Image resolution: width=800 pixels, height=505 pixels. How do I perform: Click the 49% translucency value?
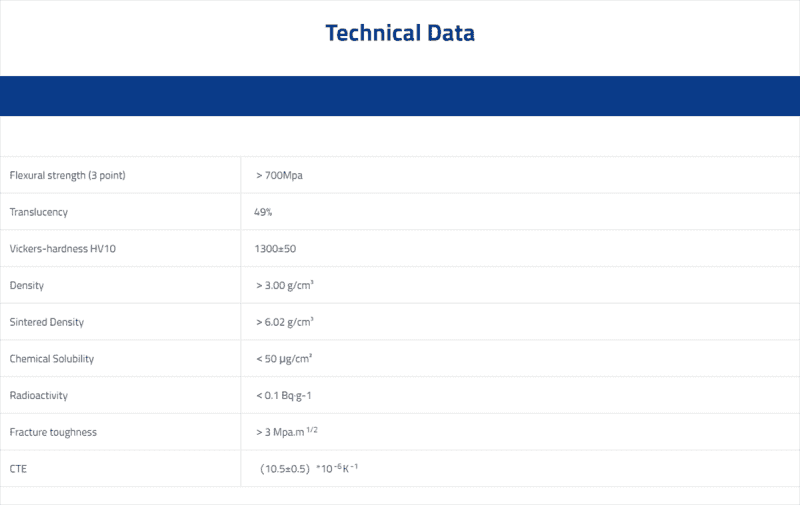263,212
